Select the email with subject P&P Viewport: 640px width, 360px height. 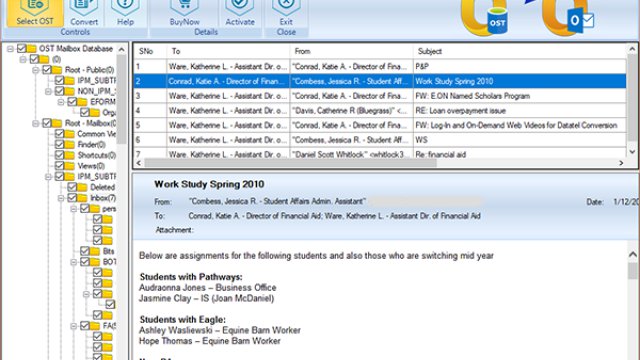380,67
